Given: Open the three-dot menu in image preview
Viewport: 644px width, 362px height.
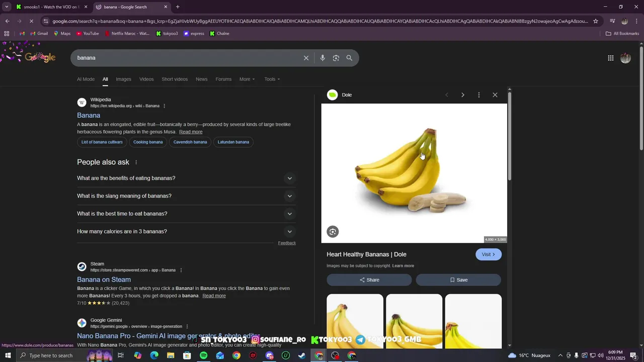Looking at the screenshot, I should pos(479,95).
